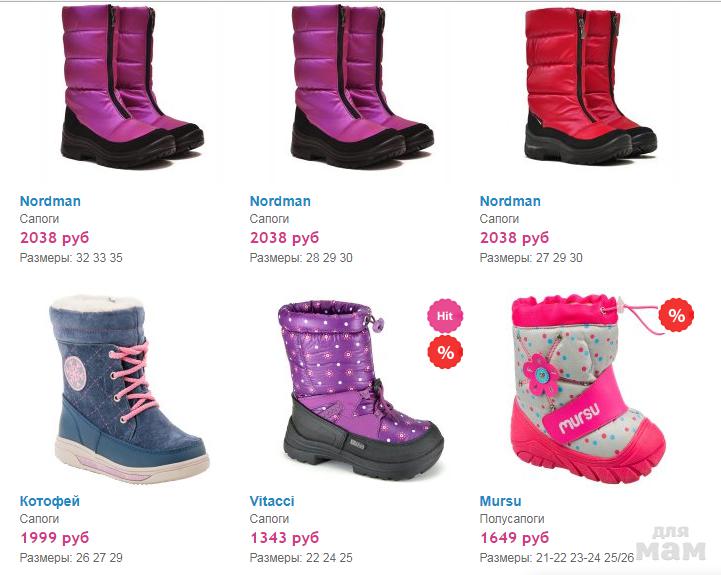
Task: Select the blue Котофей lace-up boot image
Action: tap(130, 389)
